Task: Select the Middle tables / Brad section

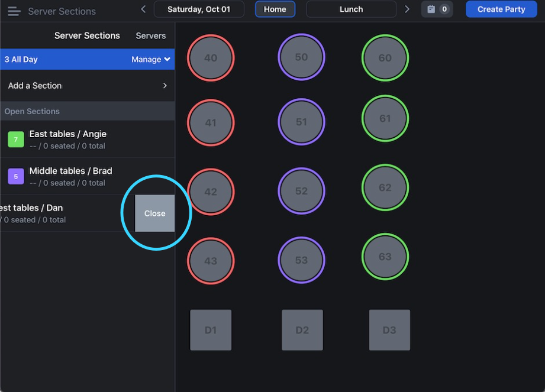Action: coord(87,176)
